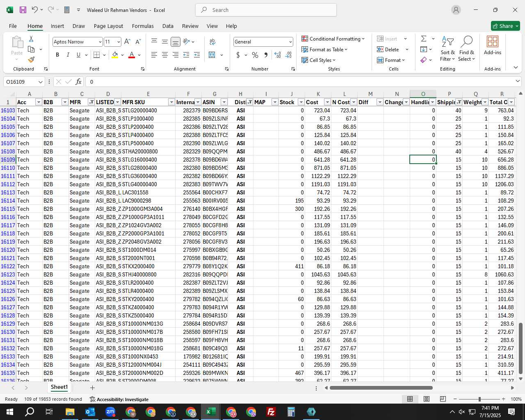The height and width of the screenshot is (420, 525).
Task: Open the Cost column filter dropdown
Action: pyautogui.click(x=327, y=102)
